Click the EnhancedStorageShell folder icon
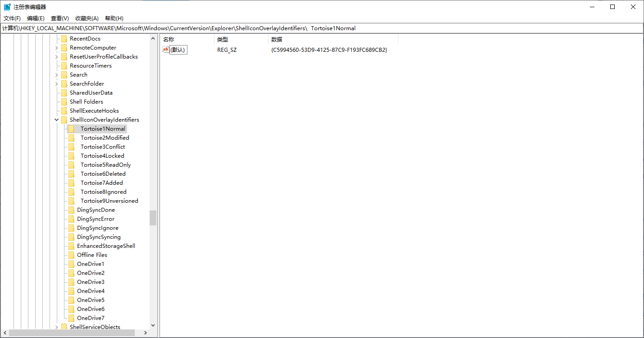Viewport: 644px width, 338px height. click(71, 246)
